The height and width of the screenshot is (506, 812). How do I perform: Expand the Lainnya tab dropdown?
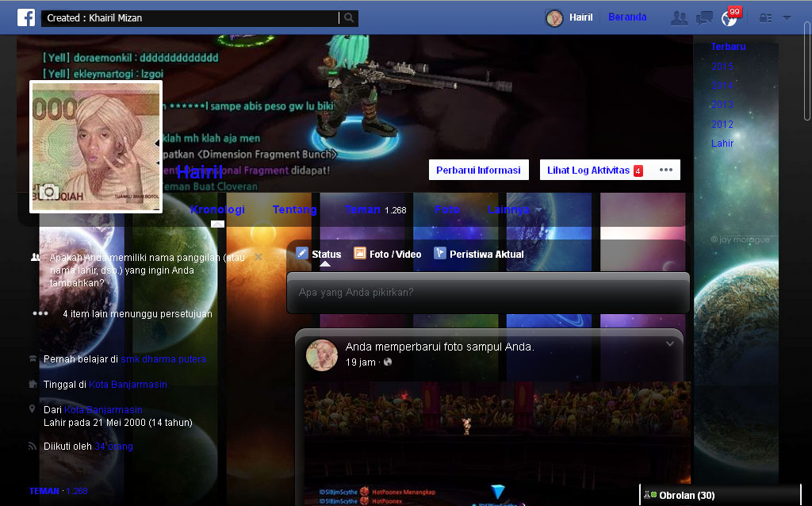point(515,209)
